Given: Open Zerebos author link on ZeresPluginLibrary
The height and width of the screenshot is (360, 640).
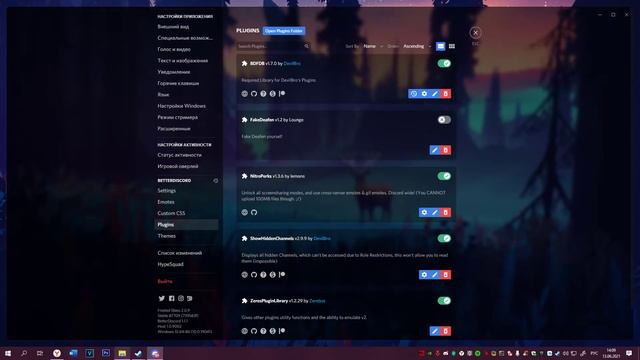Looking at the screenshot, I should pos(317,301).
